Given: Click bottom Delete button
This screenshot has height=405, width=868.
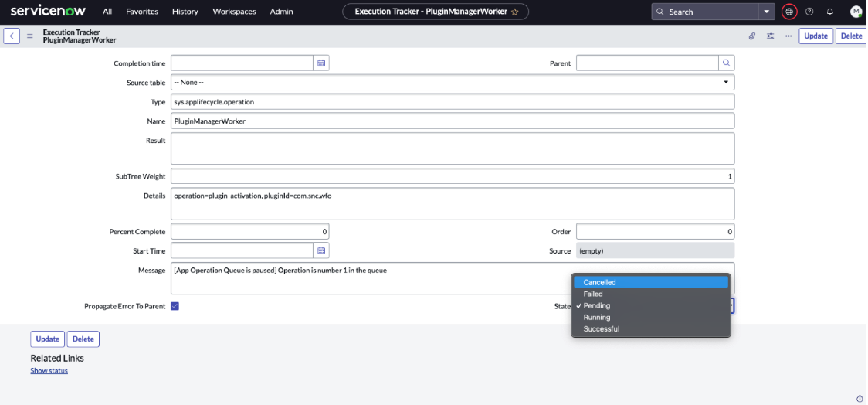Looking at the screenshot, I should coord(83,339).
